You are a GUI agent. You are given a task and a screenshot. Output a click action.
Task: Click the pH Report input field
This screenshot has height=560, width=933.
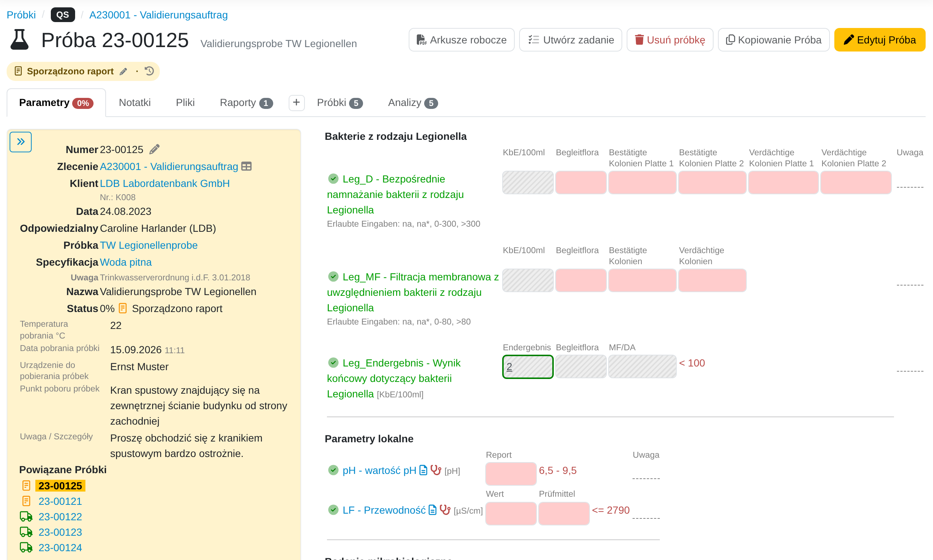[511, 474]
